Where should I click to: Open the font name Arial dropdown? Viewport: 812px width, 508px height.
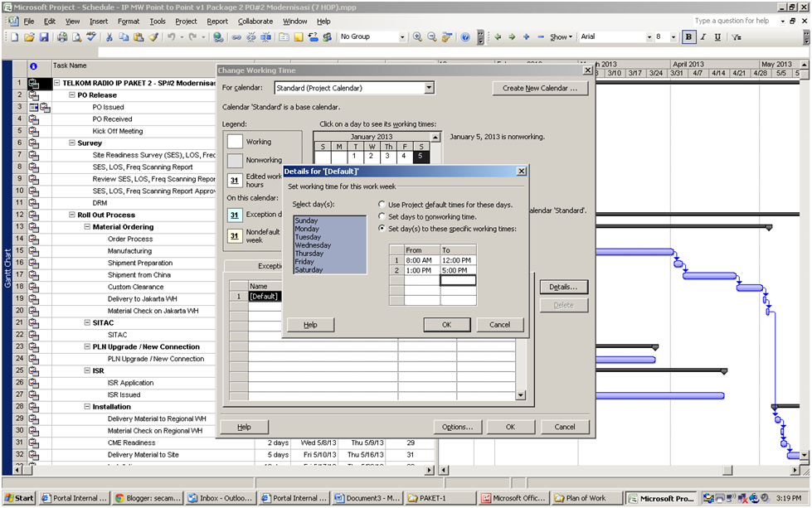coord(649,37)
